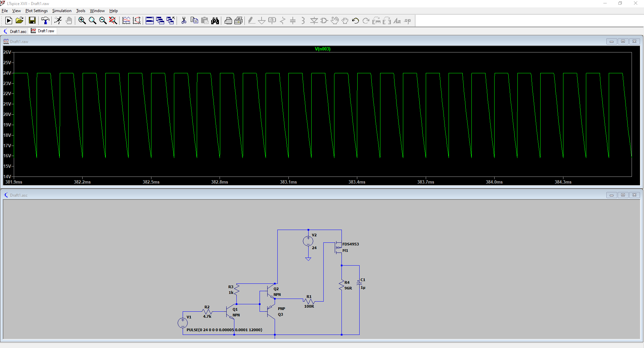Screen dimensions: 644x348
Task: Tile windows horizontally with the toolbar icon
Action: 150,21
